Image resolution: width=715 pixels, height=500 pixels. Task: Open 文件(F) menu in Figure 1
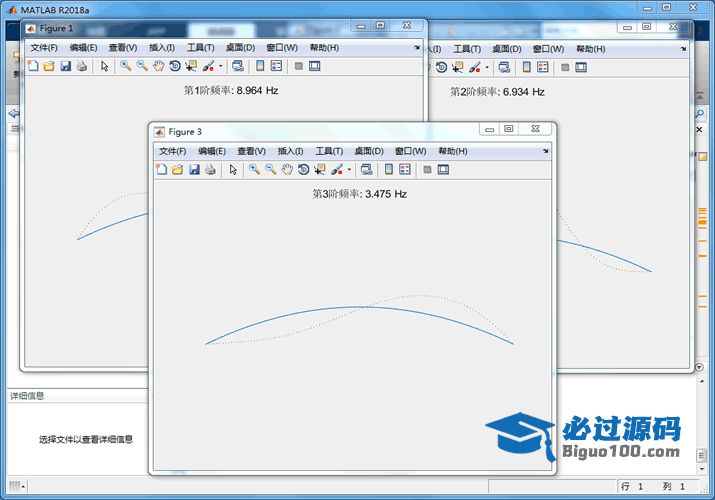click(44, 48)
